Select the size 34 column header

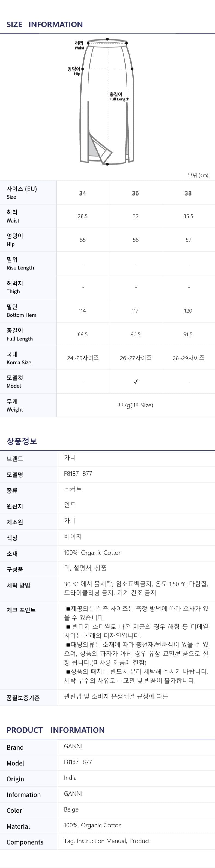[82, 193]
